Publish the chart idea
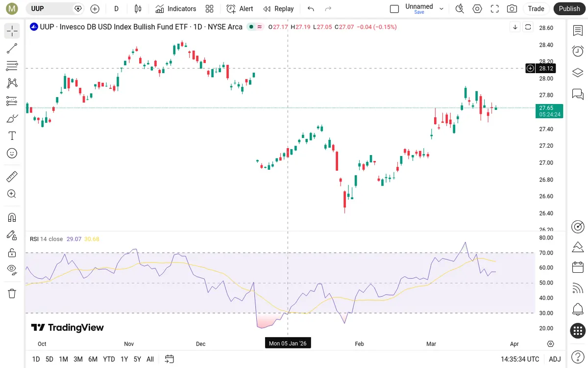 coord(569,9)
